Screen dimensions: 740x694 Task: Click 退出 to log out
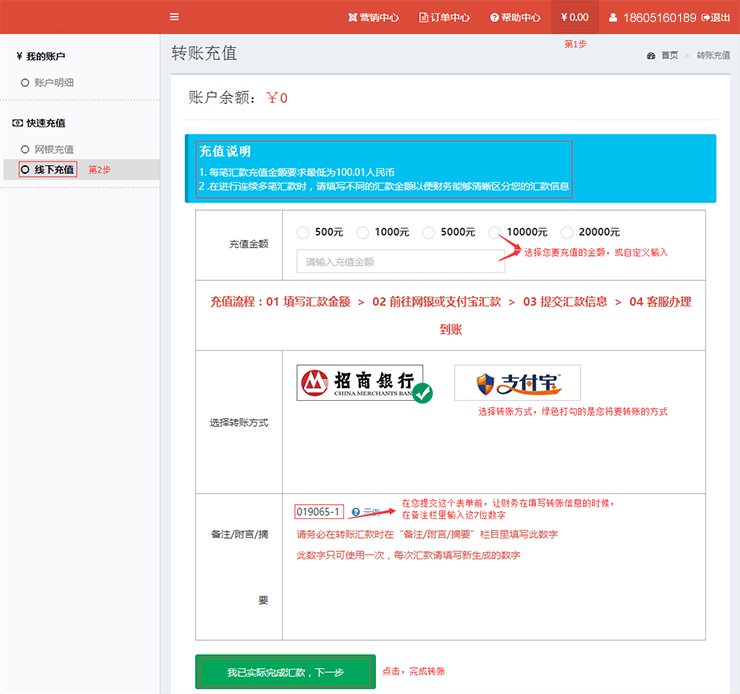tap(716, 17)
